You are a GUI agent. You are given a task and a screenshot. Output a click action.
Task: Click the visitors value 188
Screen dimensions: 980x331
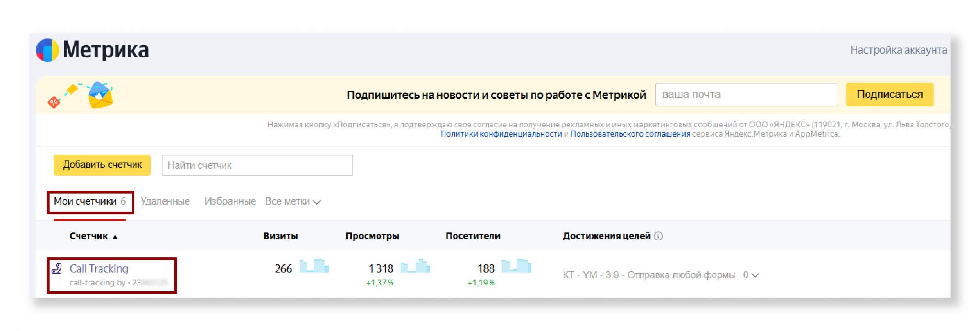(486, 269)
